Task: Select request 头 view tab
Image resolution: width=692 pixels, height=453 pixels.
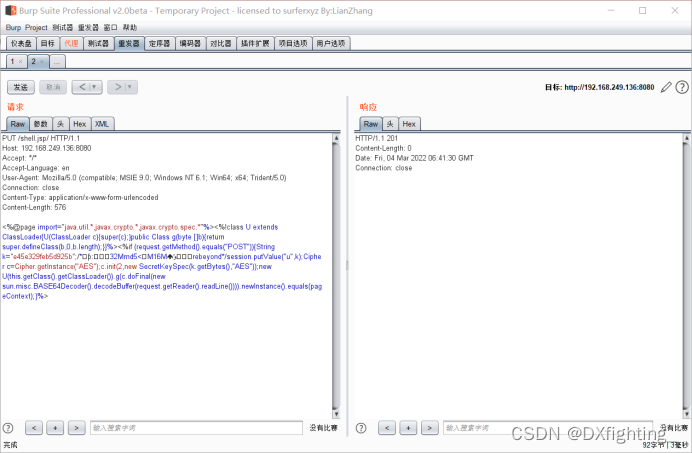Action: pos(60,124)
